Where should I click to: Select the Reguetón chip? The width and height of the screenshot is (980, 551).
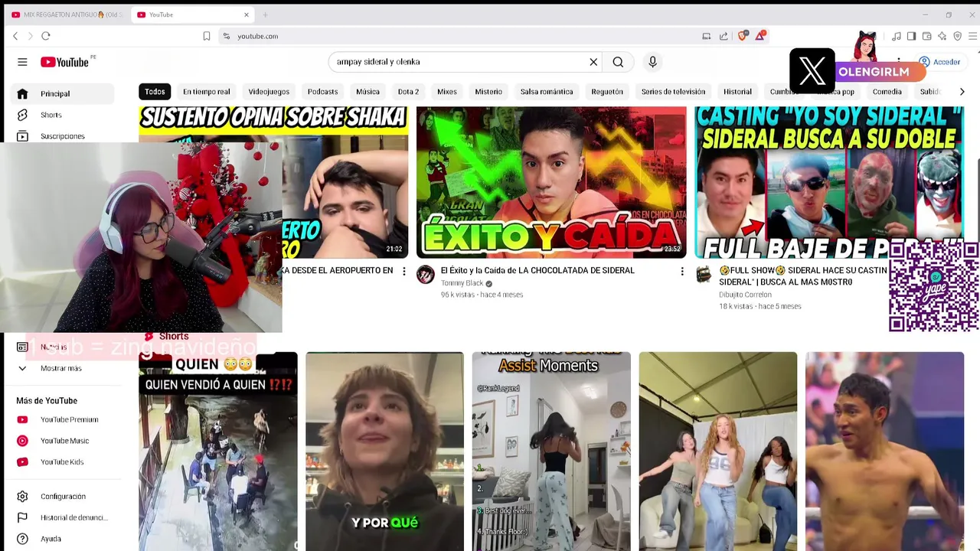(x=607, y=92)
